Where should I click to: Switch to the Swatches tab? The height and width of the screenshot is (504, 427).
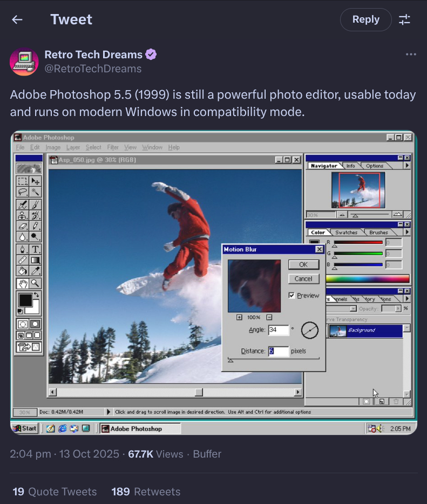pos(346,233)
